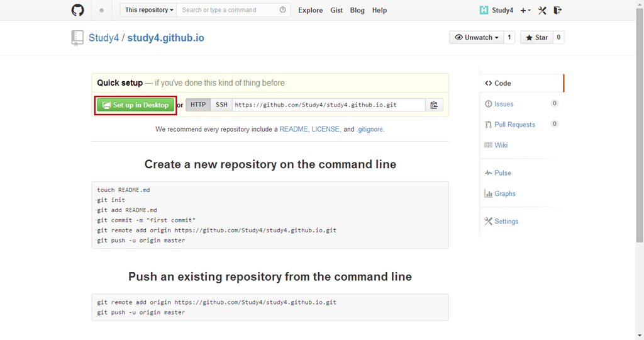Open the Study4 owner link in title
Viewport: 644px width, 340px height.
pyautogui.click(x=104, y=38)
